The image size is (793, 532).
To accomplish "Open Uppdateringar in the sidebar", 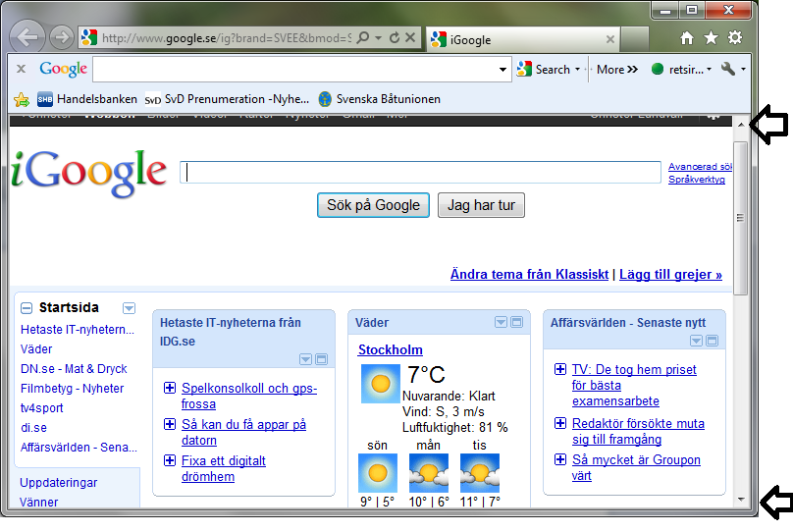I will [x=59, y=483].
